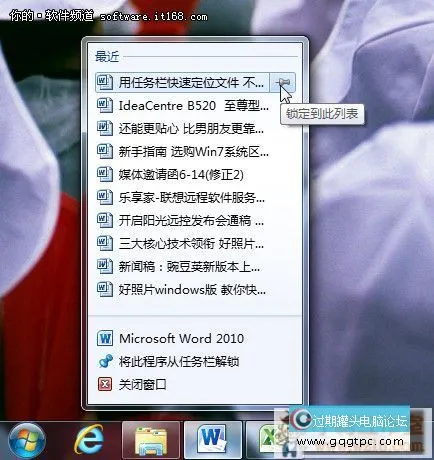Click the Word taskbar button
This screenshot has width=434, height=460.
(x=213, y=440)
